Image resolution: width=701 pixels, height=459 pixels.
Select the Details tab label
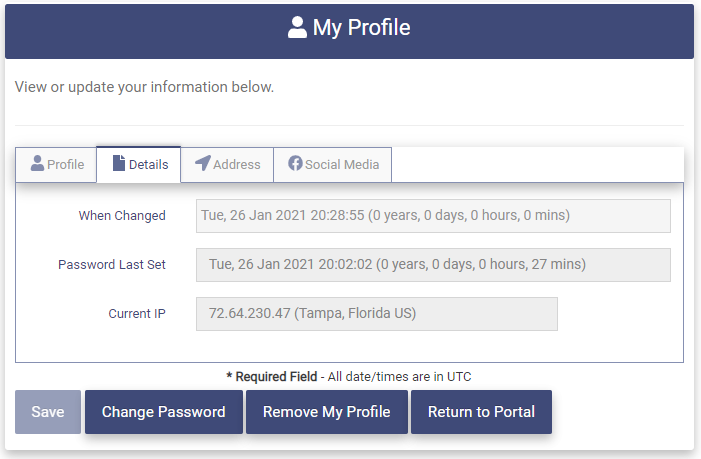click(148, 164)
